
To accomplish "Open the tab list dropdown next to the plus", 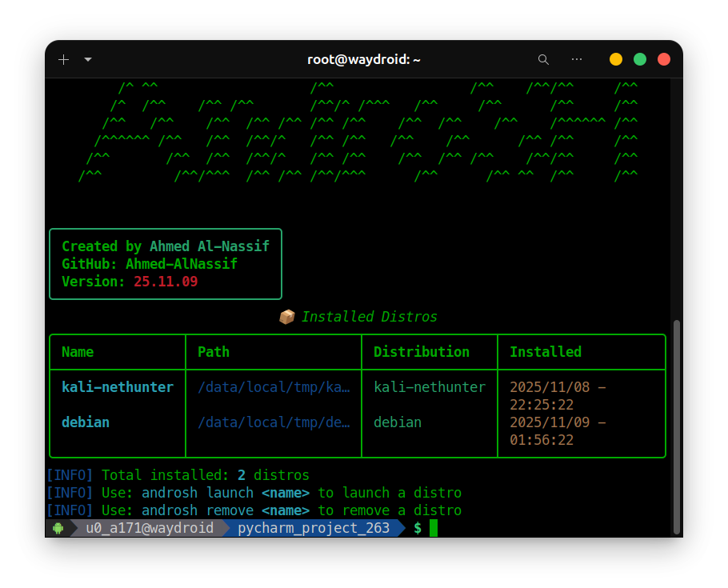I will click(87, 59).
